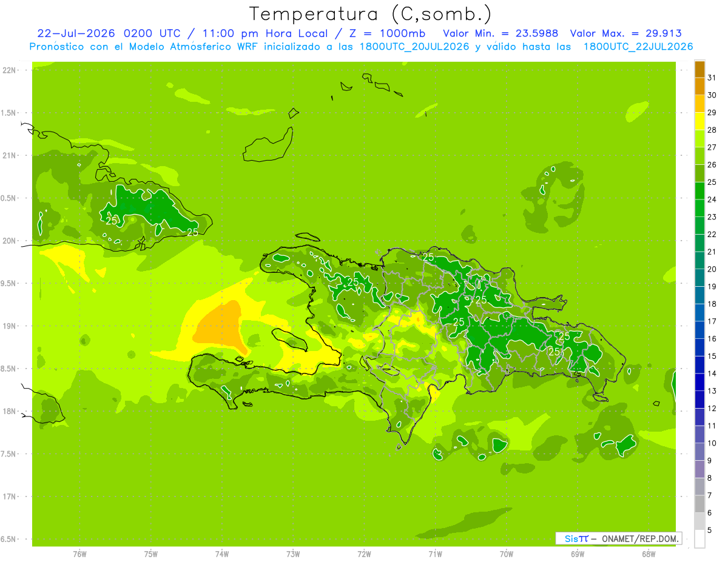
Task: Click the 69W longitude axis label
Action: point(577,554)
